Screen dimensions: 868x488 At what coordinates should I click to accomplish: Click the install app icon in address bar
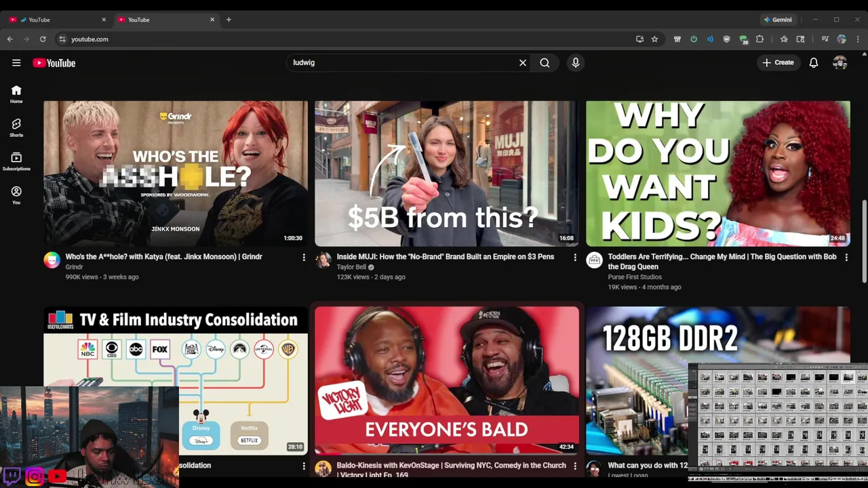tap(639, 39)
